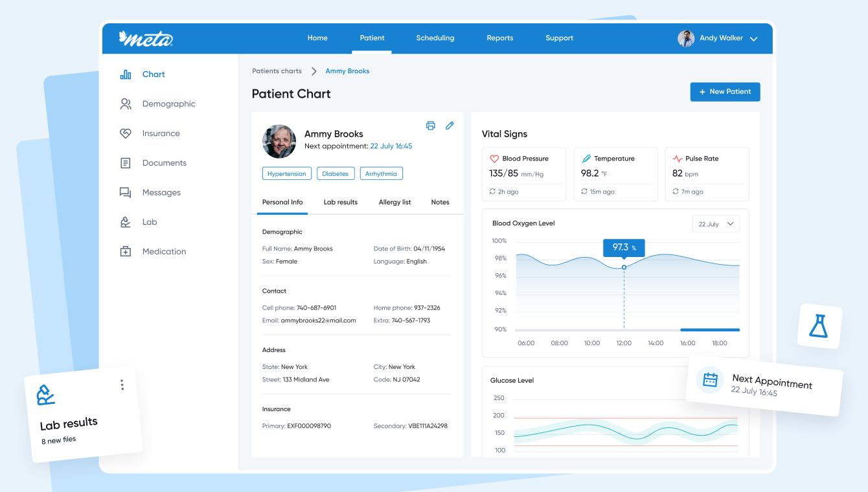Switch to the Personal Info tab
This screenshot has height=492, width=868.
point(282,202)
